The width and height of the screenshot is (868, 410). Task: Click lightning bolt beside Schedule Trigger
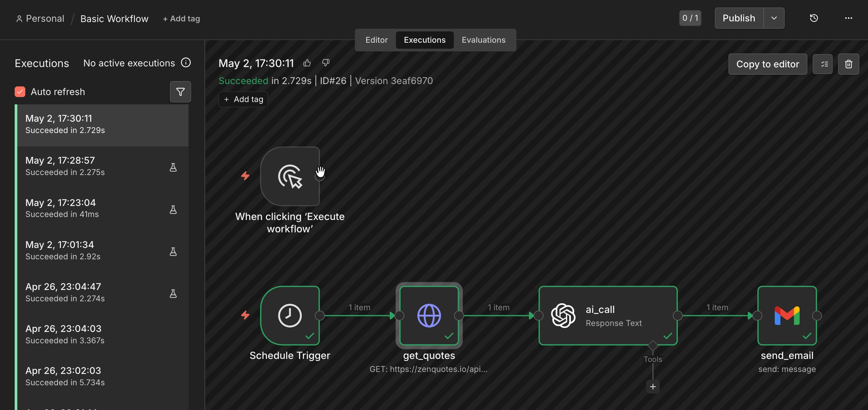[x=245, y=315]
